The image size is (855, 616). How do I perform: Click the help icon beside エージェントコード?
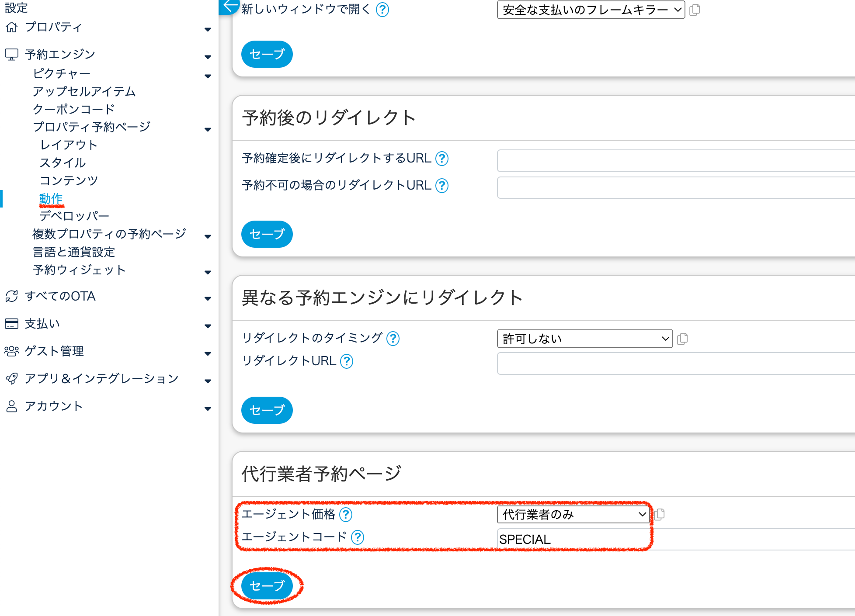pyautogui.click(x=358, y=537)
